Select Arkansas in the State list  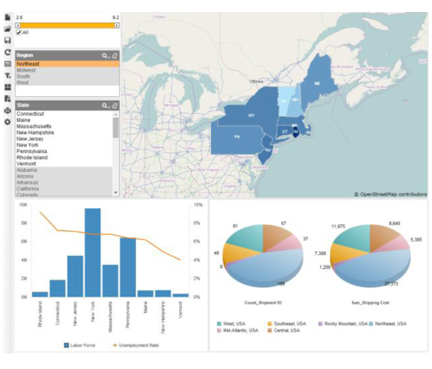point(64,183)
